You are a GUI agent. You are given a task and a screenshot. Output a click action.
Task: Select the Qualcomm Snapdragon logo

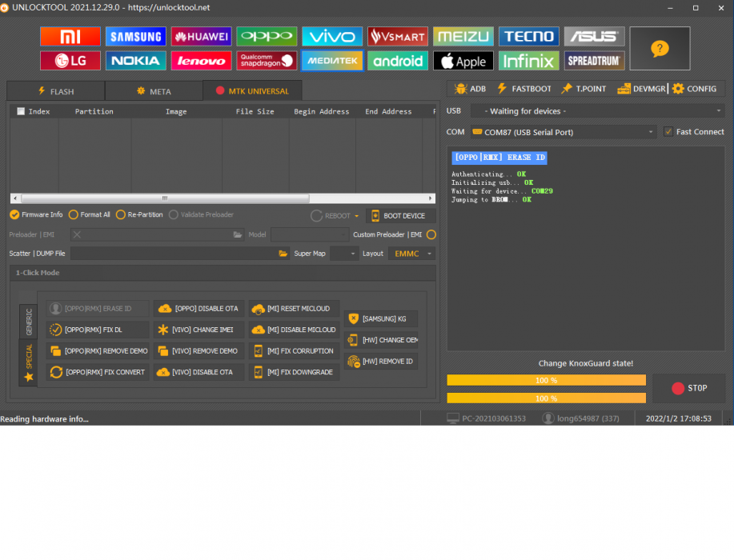click(267, 61)
